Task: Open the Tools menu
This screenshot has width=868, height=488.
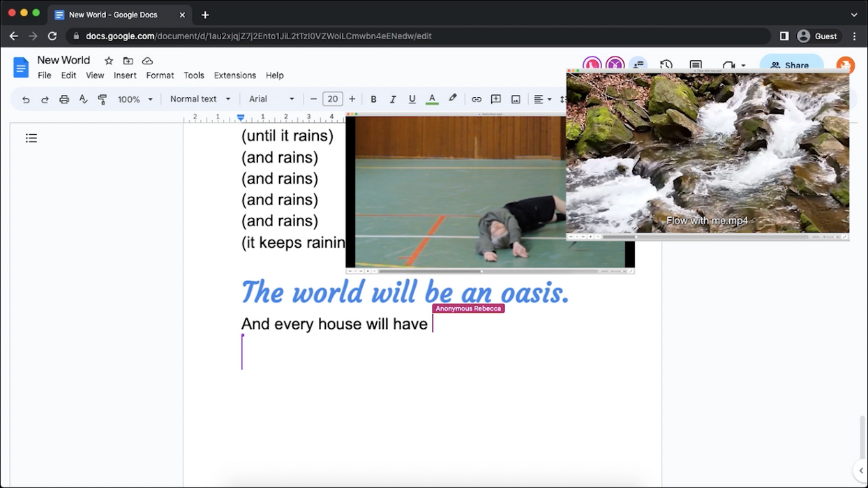Action: coord(194,75)
